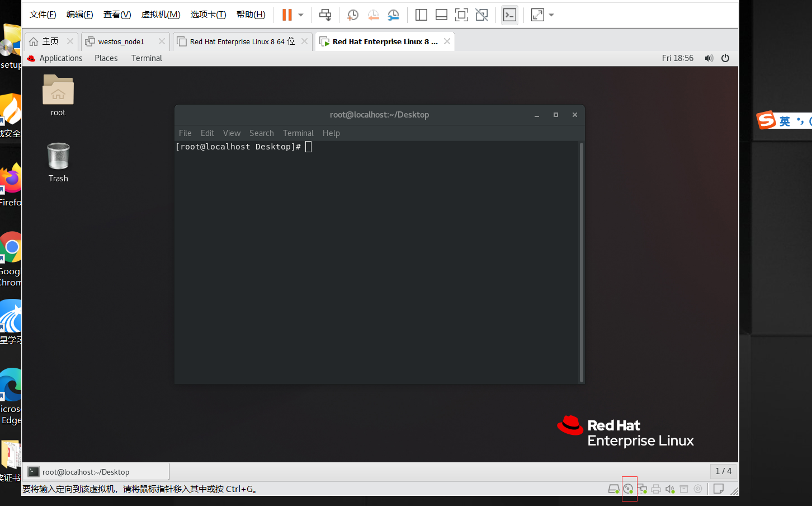
Task: Click the CD/DVD drive status icon
Action: (x=629, y=489)
